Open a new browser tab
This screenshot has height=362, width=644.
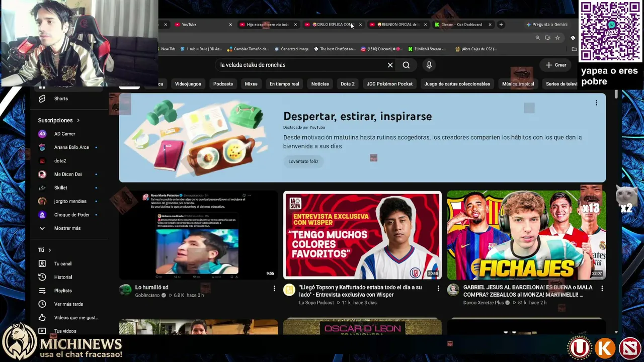(x=501, y=24)
